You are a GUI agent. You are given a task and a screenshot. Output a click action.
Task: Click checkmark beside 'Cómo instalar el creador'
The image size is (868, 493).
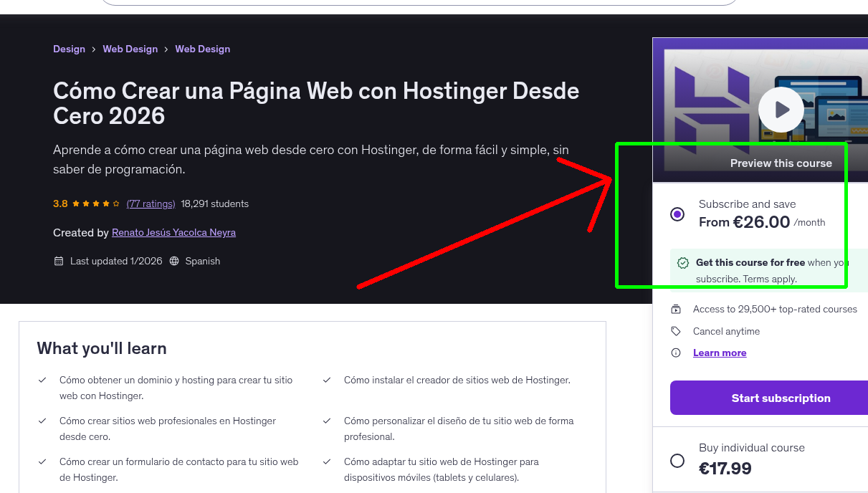coord(327,380)
